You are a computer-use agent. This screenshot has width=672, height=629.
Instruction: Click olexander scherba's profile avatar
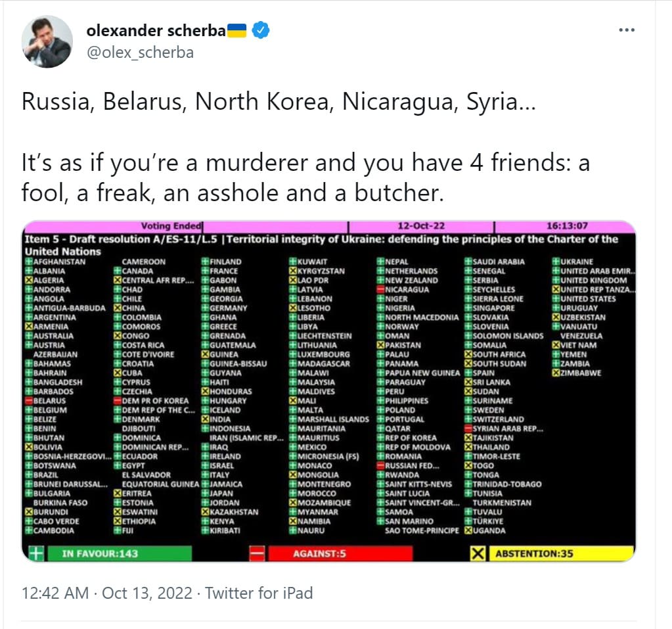click(x=47, y=41)
